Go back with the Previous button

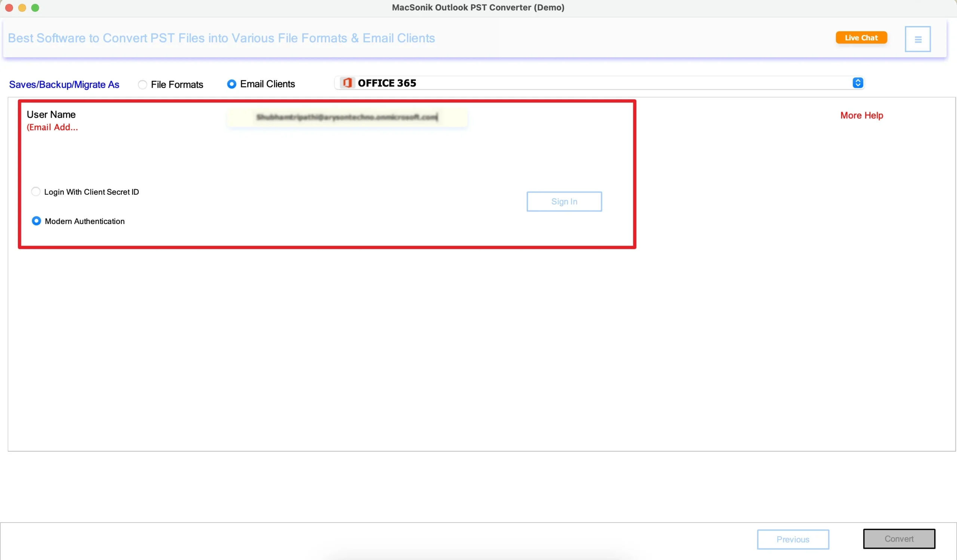click(x=793, y=539)
